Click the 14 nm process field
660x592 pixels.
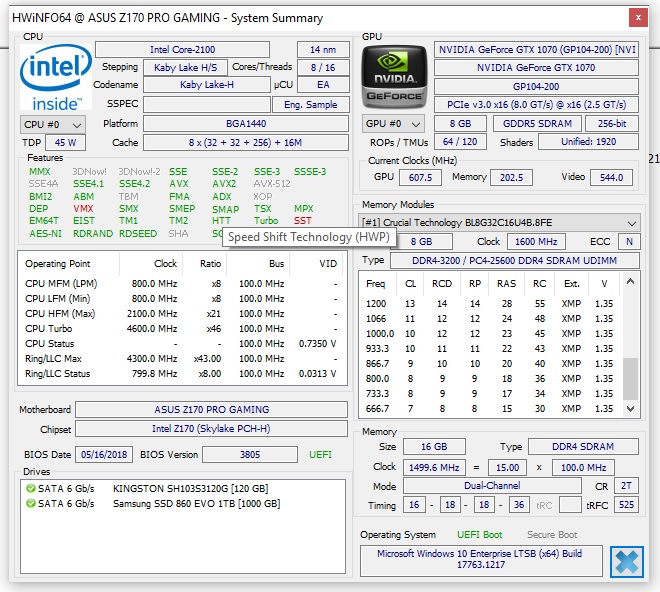click(x=323, y=50)
